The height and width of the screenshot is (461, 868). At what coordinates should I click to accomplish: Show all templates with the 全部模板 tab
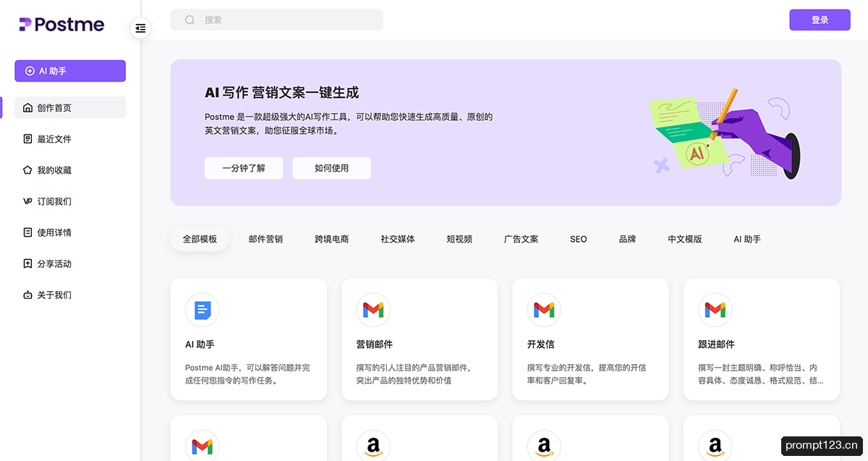click(x=200, y=239)
